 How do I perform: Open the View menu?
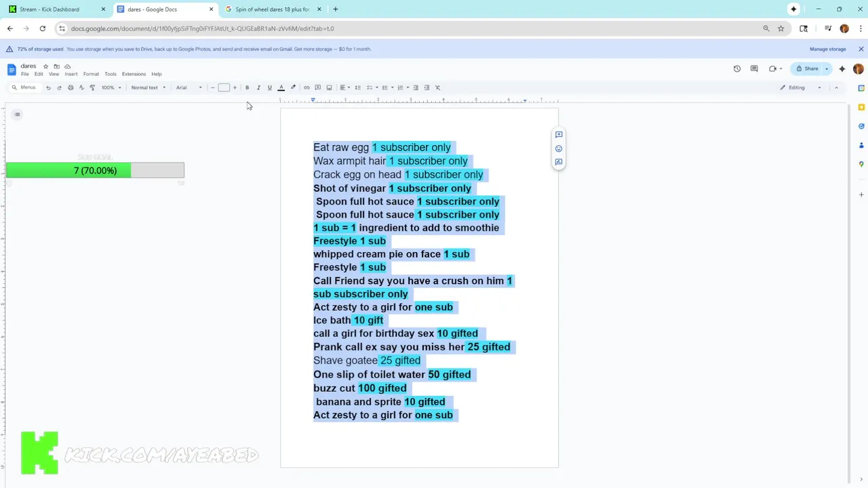pyautogui.click(x=54, y=74)
